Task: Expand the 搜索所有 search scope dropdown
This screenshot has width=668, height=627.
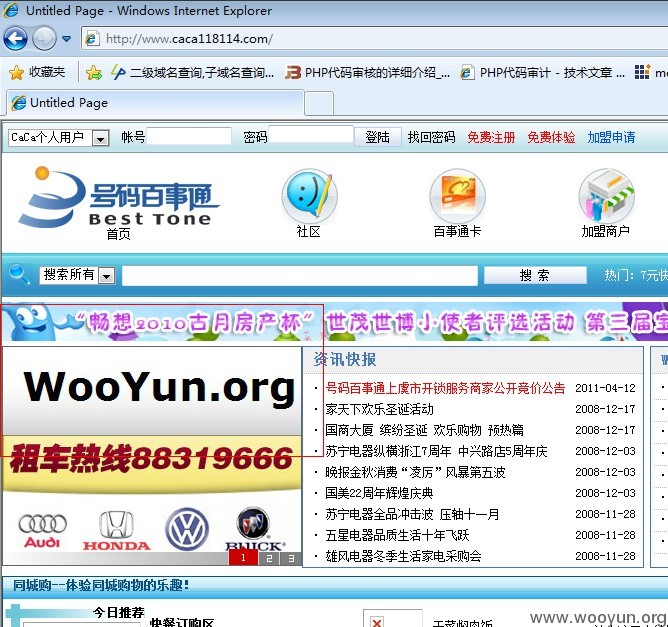Action: (x=107, y=276)
